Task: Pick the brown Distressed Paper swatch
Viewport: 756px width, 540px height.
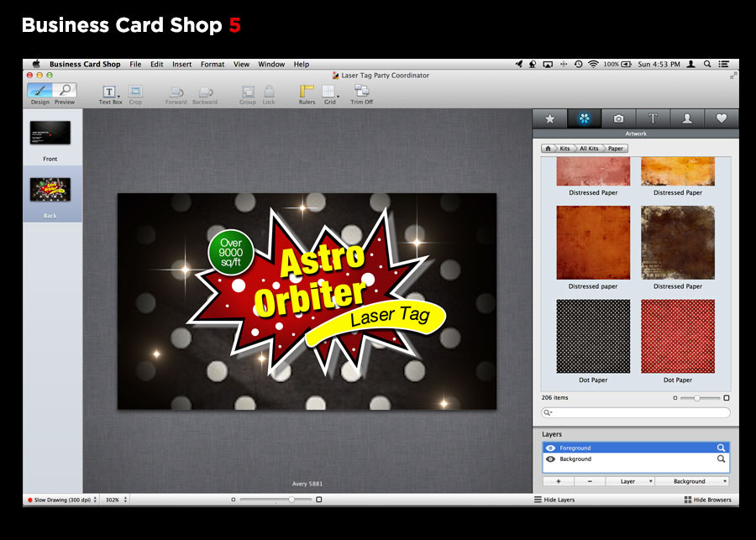Action: coord(678,243)
